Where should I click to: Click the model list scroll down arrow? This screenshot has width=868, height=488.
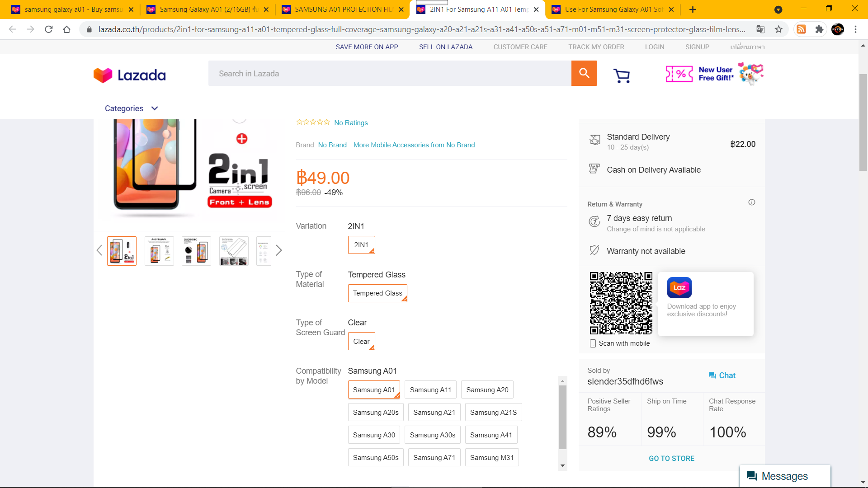[562, 465]
